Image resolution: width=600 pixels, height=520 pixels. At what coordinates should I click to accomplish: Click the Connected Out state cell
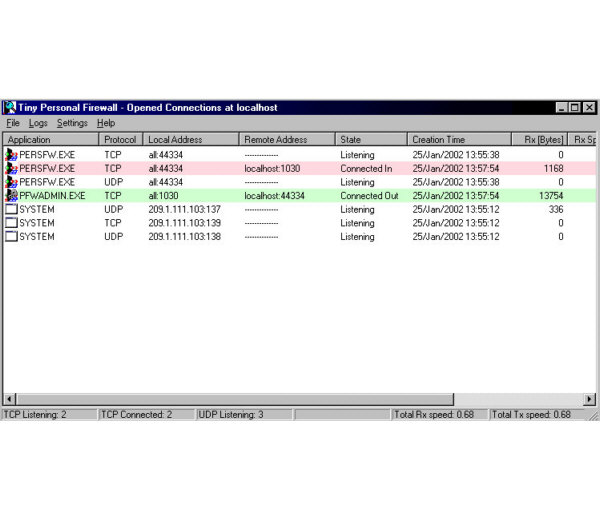[x=369, y=196]
